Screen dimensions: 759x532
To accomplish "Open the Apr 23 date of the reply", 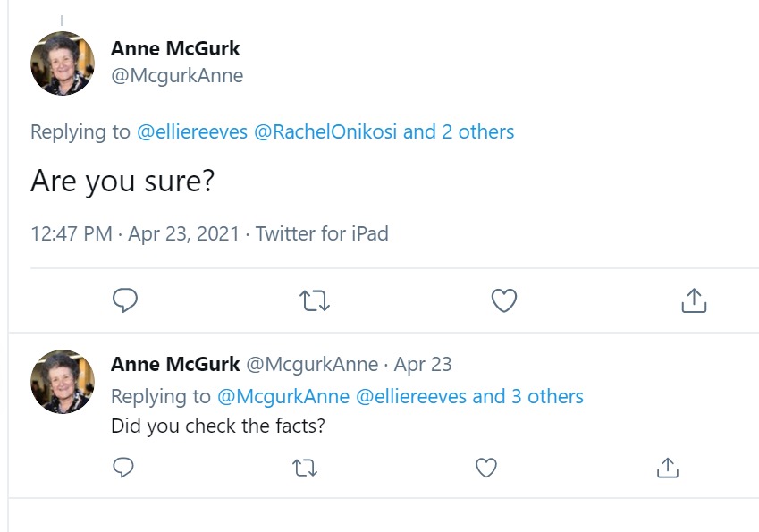I will tap(423, 365).
